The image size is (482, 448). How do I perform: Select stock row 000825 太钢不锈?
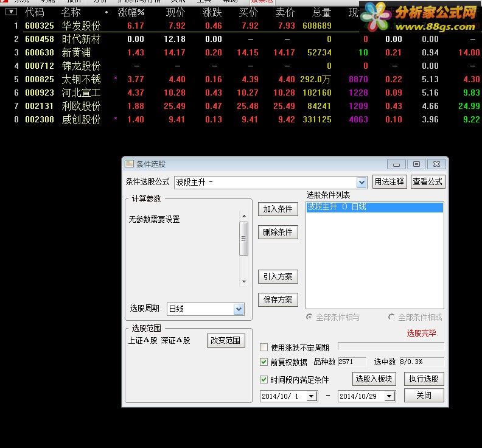241,79
